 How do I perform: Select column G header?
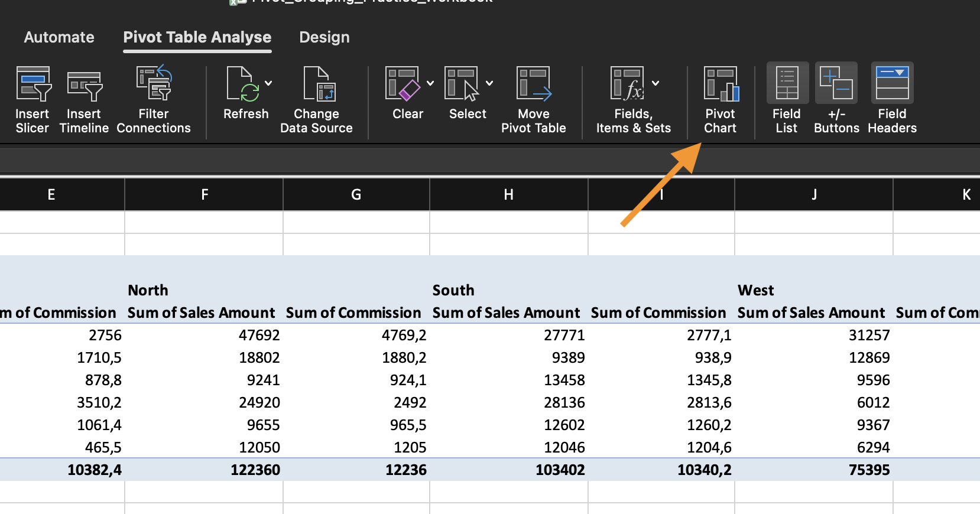(x=356, y=194)
